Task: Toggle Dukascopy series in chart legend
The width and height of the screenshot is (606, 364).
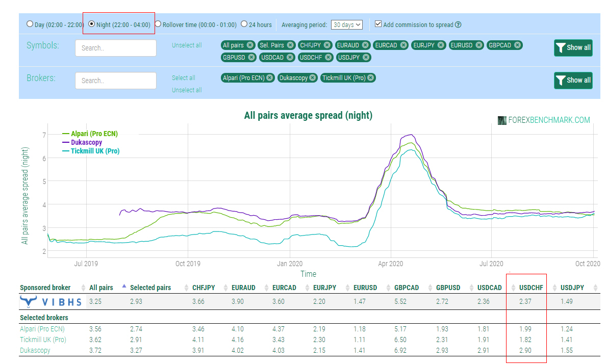Action: [86, 142]
